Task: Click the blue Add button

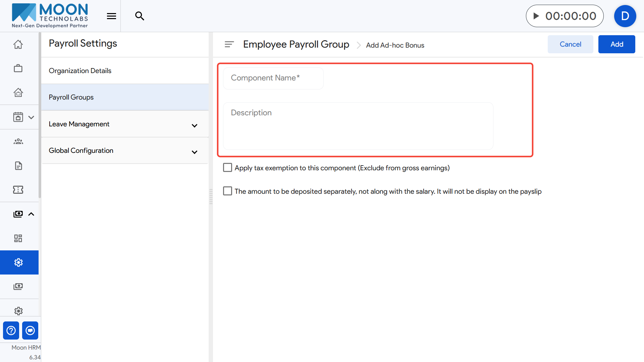Action: [x=616, y=44]
